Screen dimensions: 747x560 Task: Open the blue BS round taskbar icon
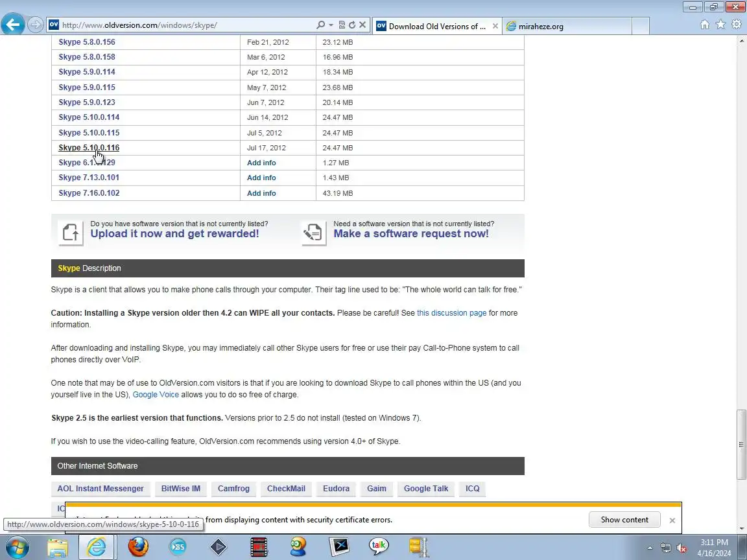178,547
